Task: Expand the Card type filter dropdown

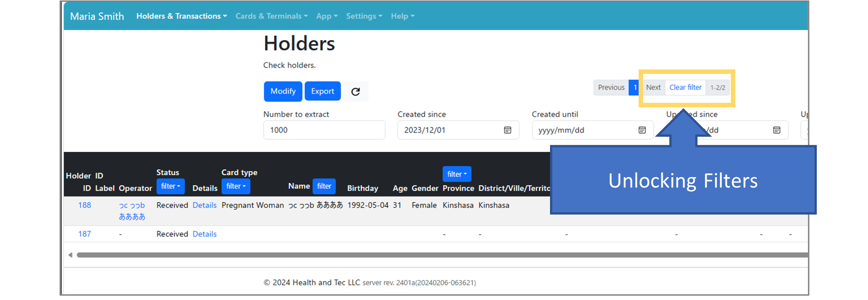Action: (x=236, y=186)
